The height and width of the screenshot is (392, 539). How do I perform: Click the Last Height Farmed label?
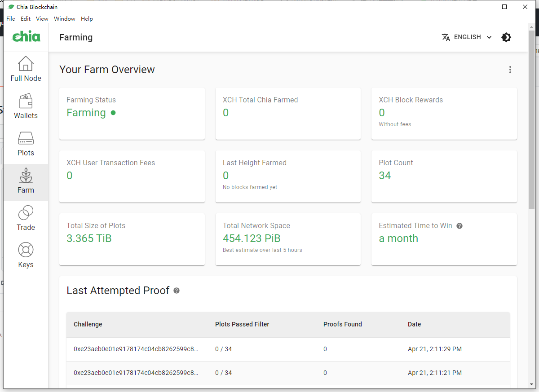[x=254, y=163]
